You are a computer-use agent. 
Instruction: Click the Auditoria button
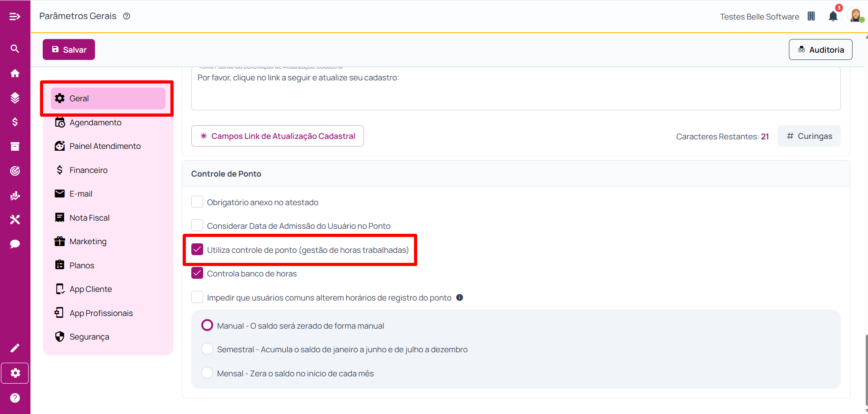pyautogui.click(x=820, y=49)
